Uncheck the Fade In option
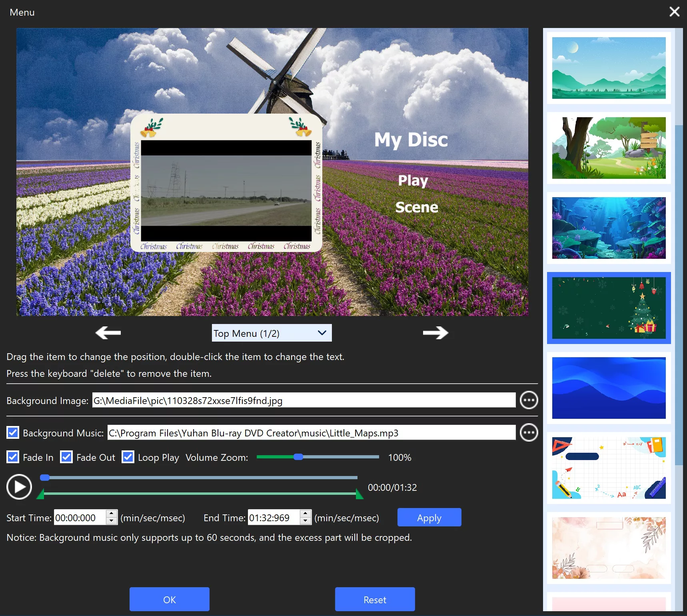Image resolution: width=687 pixels, height=616 pixels. click(13, 457)
